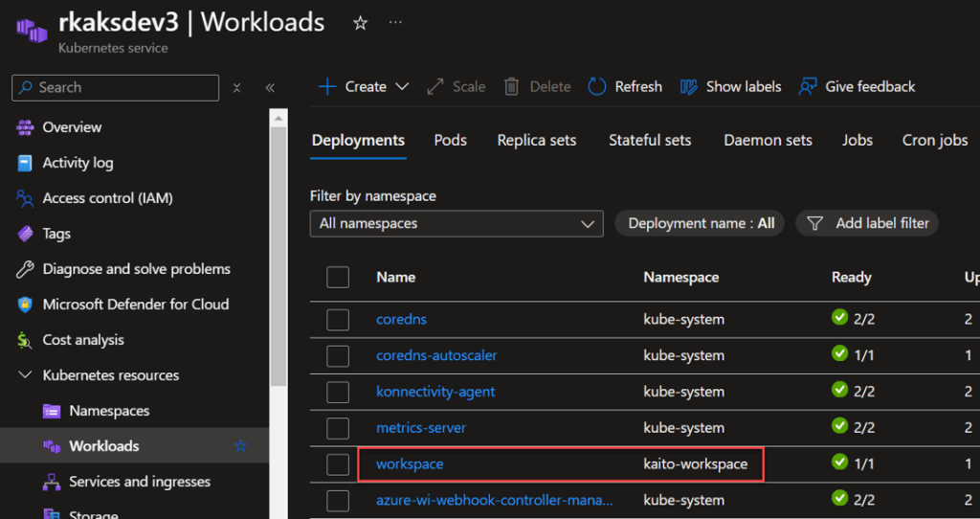Image resolution: width=980 pixels, height=519 pixels.
Task: Switch to the Daemon sets tab
Action: (768, 140)
